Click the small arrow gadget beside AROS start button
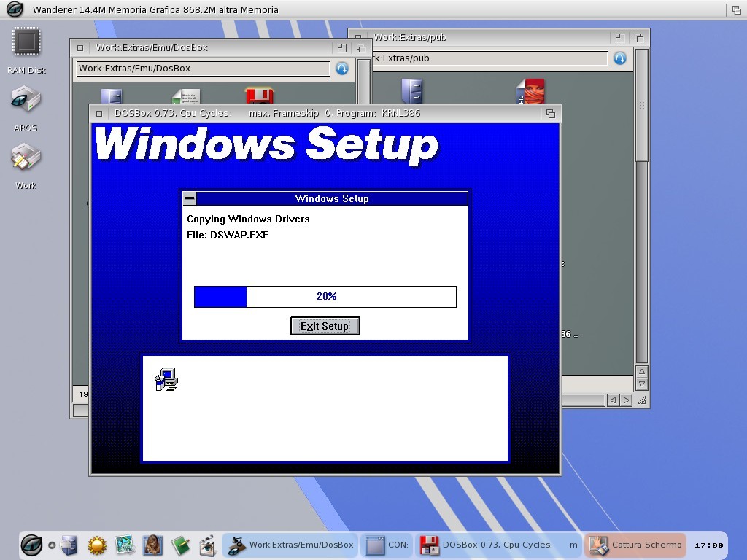The image size is (747, 560). pyautogui.click(x=52, y=545)
